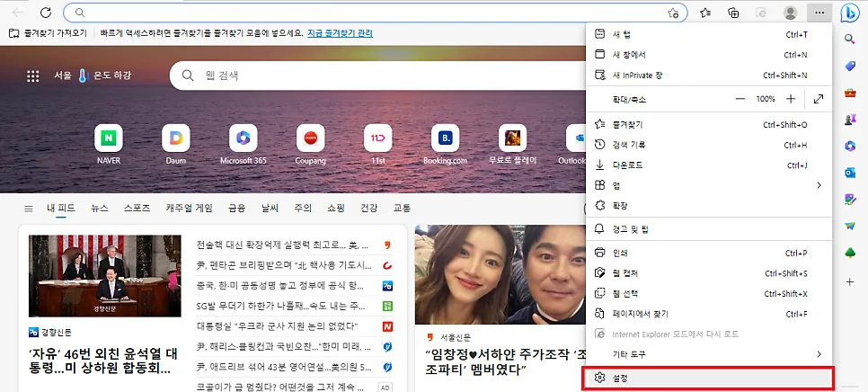Open the Tools briefcase icon in sidebar
Viewport: 868px width, 392px height.
click(x=850, y=93)
